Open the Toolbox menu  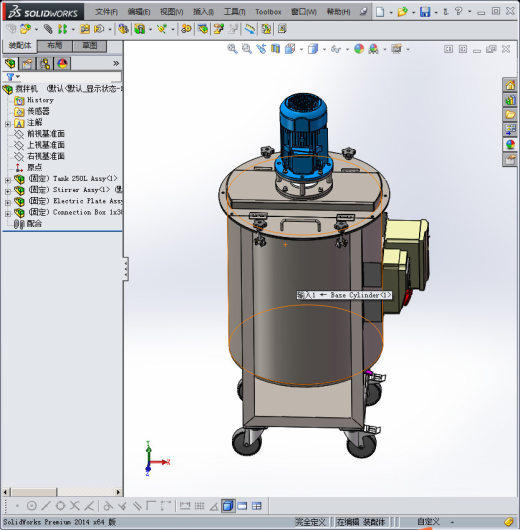click(268, 12)
